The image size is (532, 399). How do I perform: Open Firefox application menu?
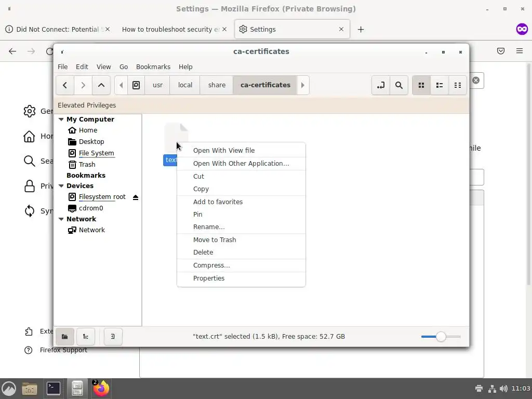coord(520,51)
